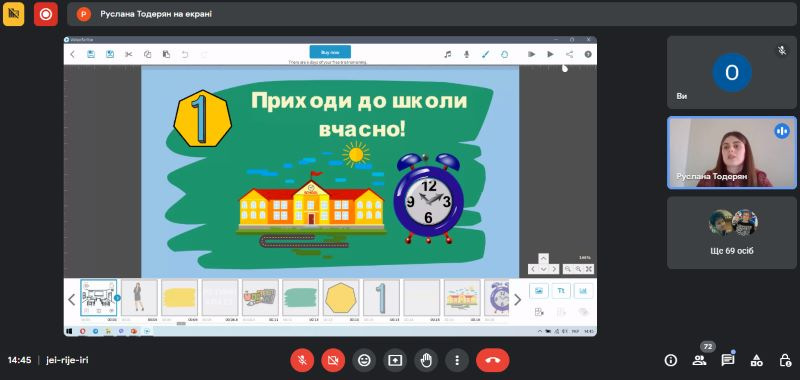
Task: Click the element properties icon below add image
Action: click(539, 312)
